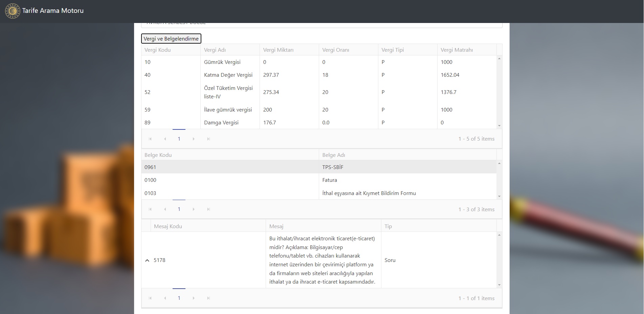Select document code 0103 row
Screen dimensions: 644x314
[x=319, y=193]
